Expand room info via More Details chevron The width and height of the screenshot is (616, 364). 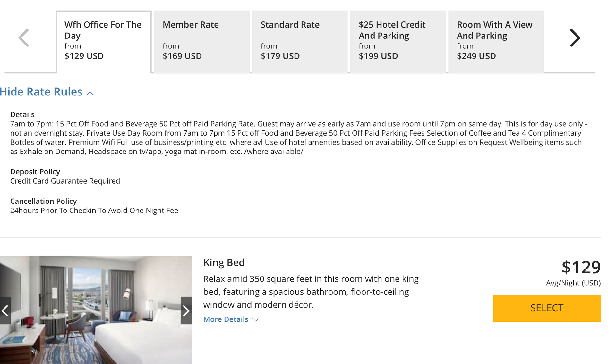click(256, 319)
